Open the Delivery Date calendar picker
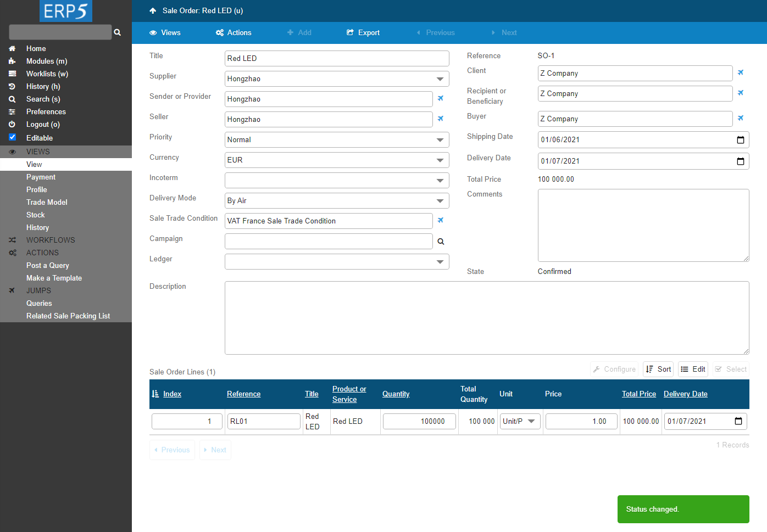The width and height of the screenshot is (767, 532). (x=741, y=161)
